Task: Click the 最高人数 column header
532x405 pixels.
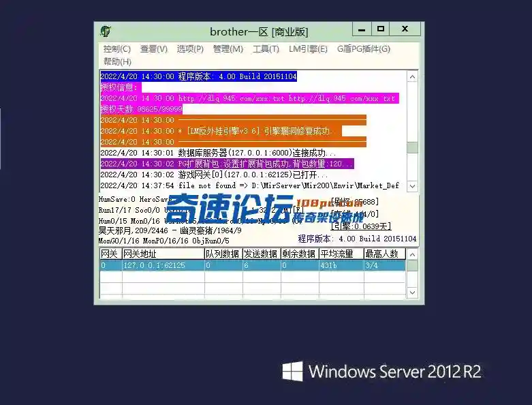Action: tap(384, 254)
